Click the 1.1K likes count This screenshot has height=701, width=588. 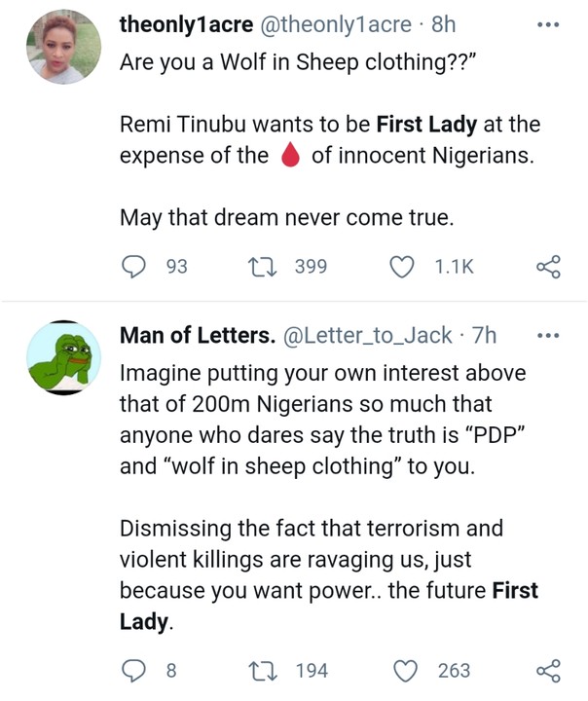pos(452,266)
